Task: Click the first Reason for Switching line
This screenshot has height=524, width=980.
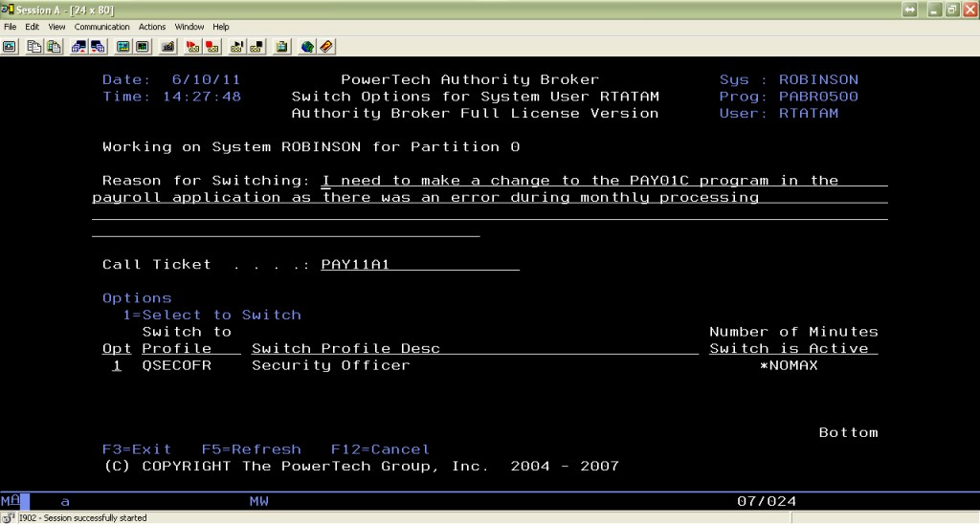Action: click(x=605, y=181)
